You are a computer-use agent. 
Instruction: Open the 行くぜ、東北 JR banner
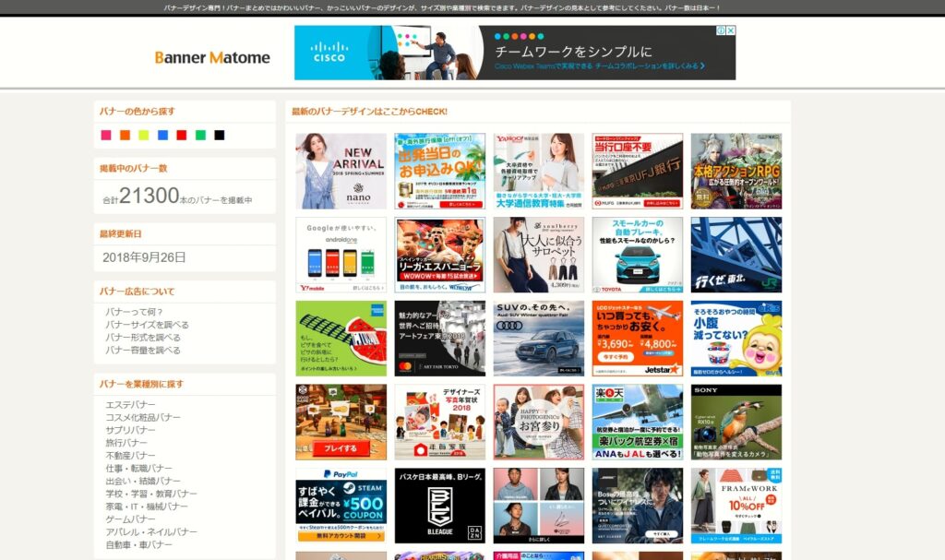point(736,255)
